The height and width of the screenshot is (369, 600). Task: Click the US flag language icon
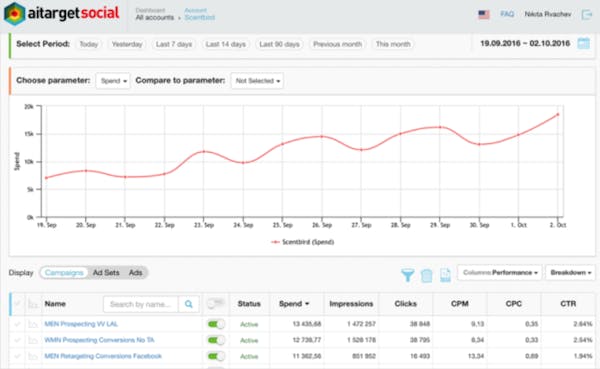(484, 15)
